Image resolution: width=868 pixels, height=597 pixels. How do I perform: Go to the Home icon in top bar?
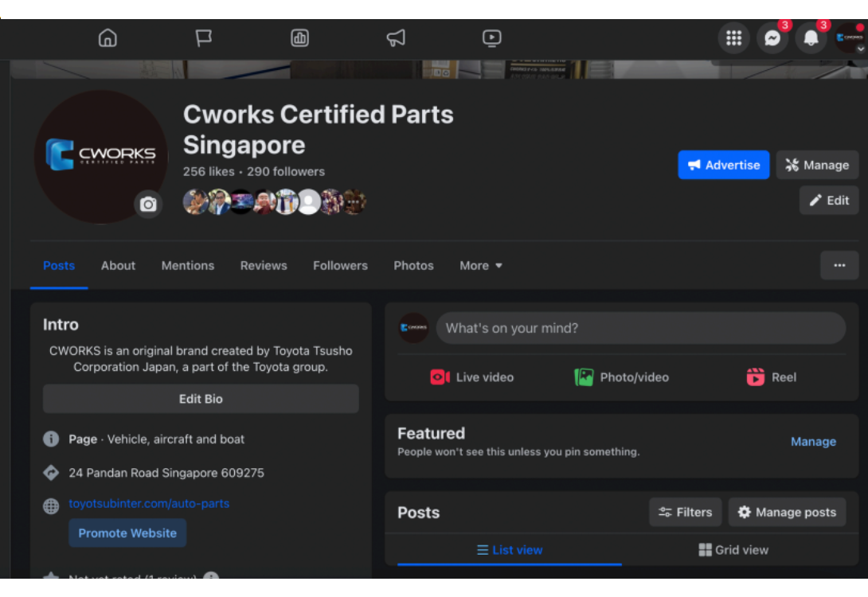[x=108, y=38]
